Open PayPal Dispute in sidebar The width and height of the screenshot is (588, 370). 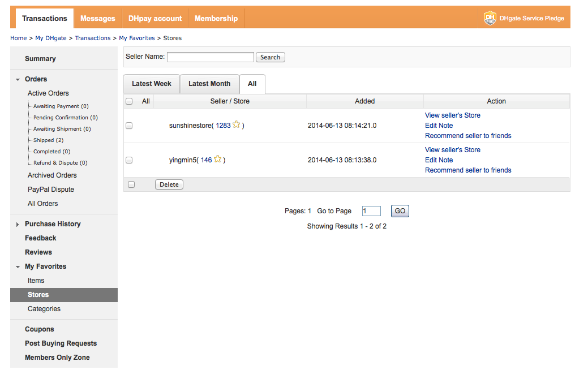(x=51, y=190)
